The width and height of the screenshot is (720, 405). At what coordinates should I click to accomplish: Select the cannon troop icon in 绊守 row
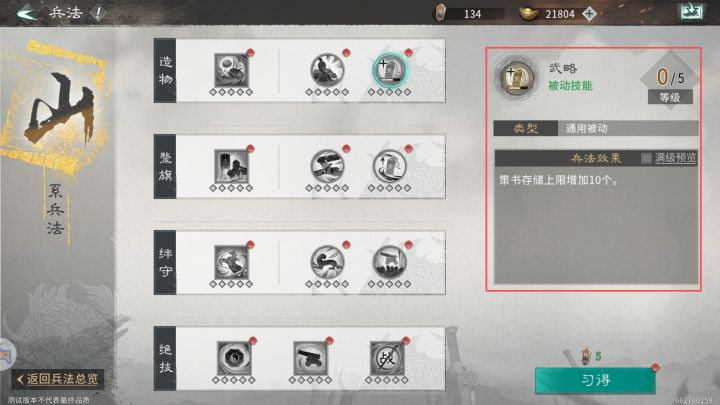[389, 262]
